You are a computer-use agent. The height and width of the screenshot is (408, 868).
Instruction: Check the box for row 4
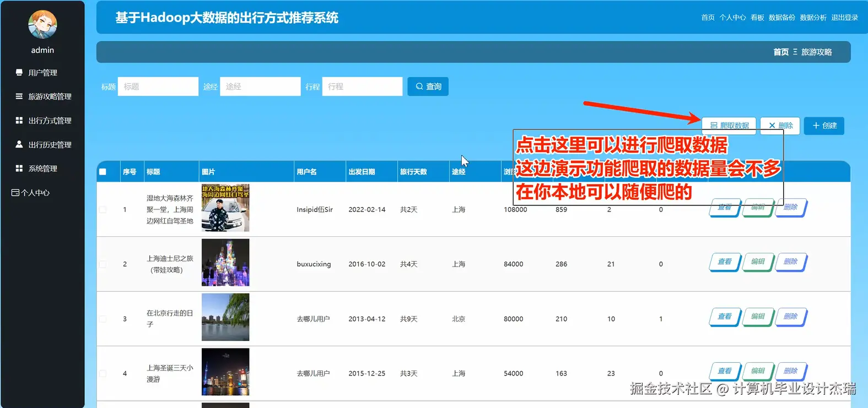coord(103,373)
